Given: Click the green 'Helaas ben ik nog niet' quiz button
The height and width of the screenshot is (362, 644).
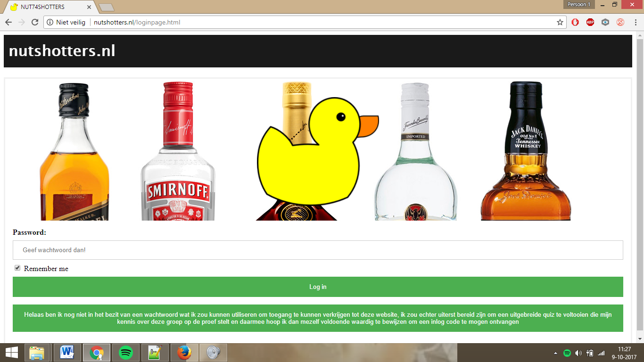Looking at the screenshot, I should click(x=318, y=318).
